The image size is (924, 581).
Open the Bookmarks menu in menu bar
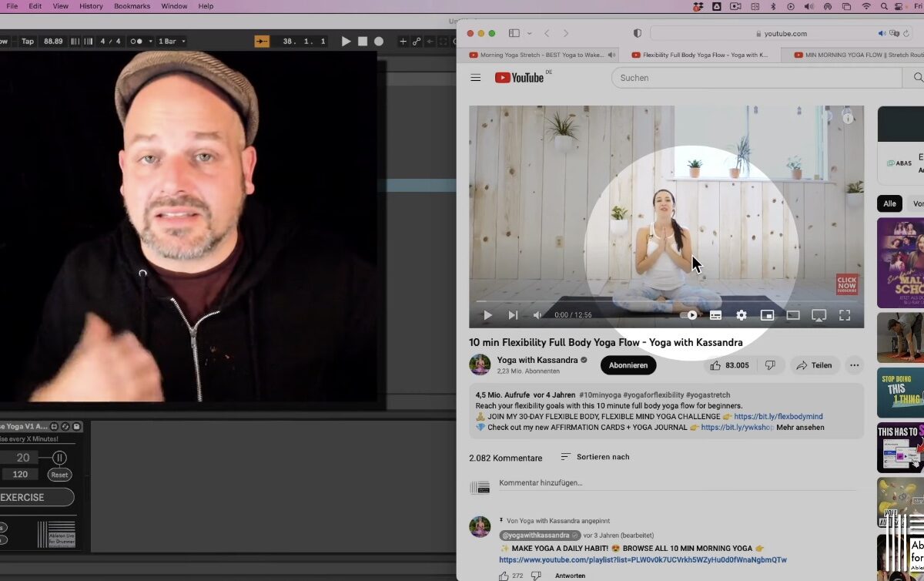(132, 6)
